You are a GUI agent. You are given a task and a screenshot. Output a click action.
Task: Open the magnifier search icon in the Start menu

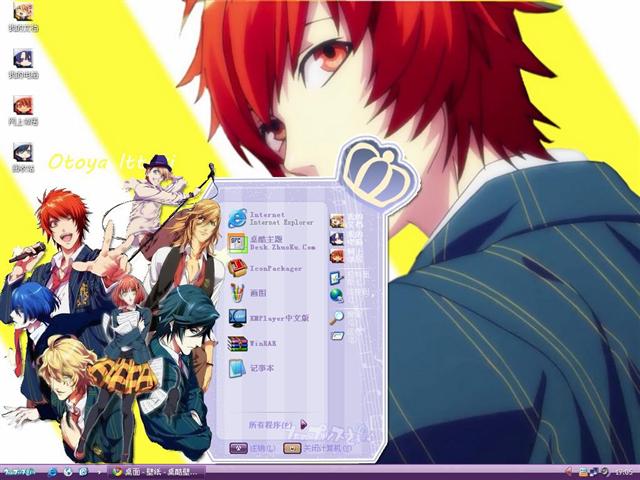coord(337,317)
